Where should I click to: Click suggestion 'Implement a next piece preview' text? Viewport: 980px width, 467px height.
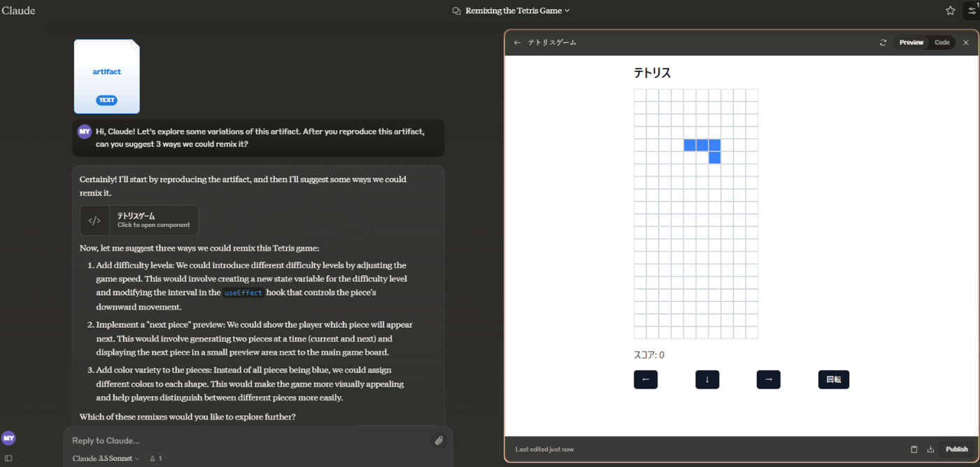point(254,338)
